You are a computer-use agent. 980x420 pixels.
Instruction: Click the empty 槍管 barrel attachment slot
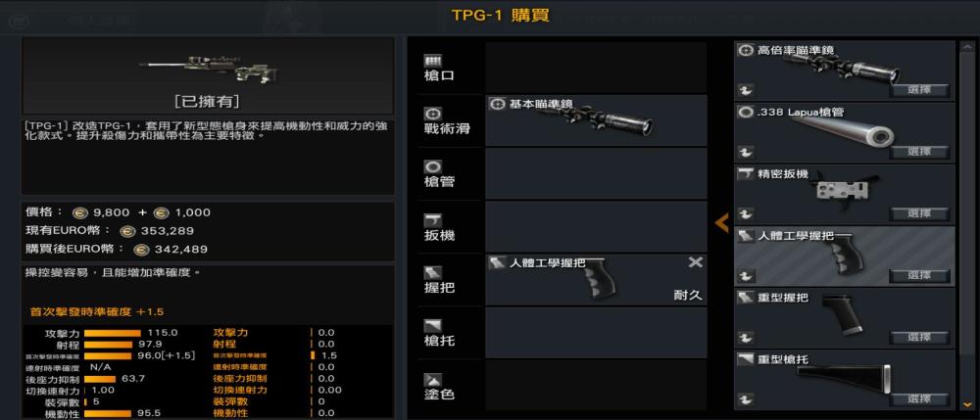click(x=596, y=174)
